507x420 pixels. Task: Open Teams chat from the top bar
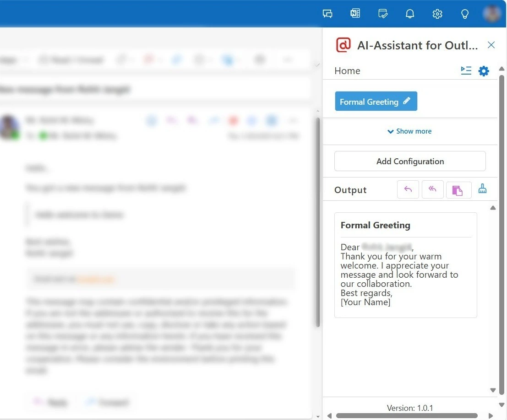(327, 14)
